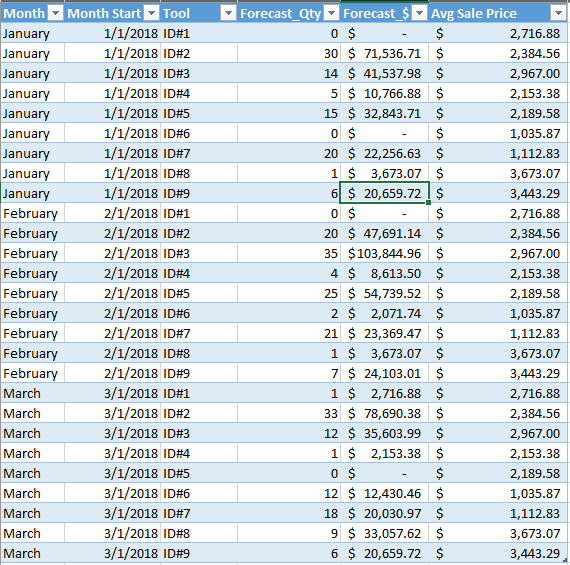Select cell with value 32,843.71
The width and height of the screenshot is (570, 565).
click(384, 113)
